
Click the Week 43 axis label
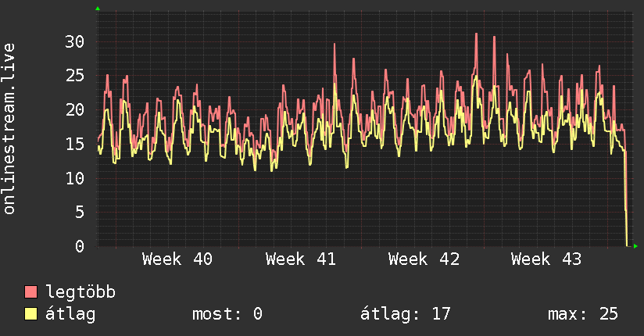click(x=546, y=259)
